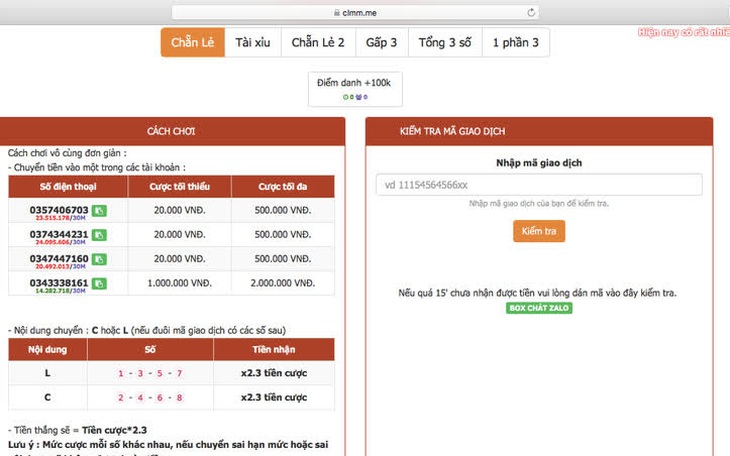The width and height of the screenshot is (730, 456).
Task: Click the clmm.me address bar
Action: click(x=355, y=13)
